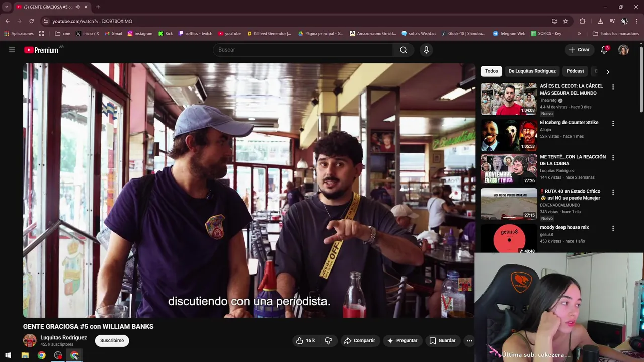644x362 pixels.
Task: Open the tab search dropdown arrow
Action: [7, 7]
